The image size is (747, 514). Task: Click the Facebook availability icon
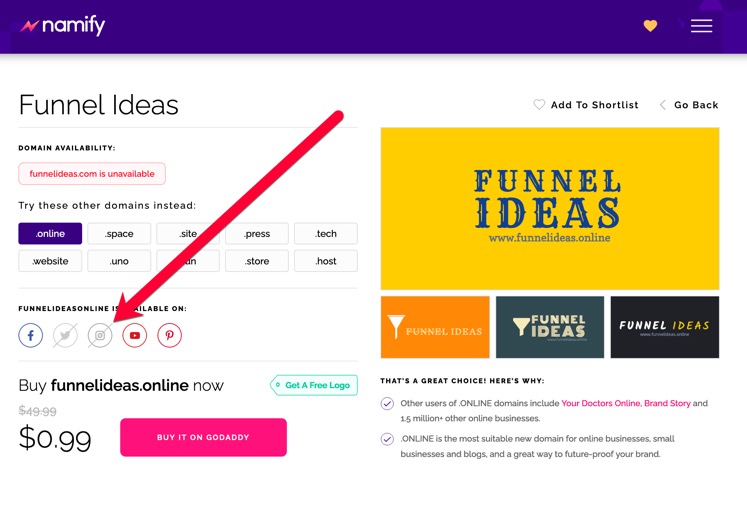pos(30,335)
